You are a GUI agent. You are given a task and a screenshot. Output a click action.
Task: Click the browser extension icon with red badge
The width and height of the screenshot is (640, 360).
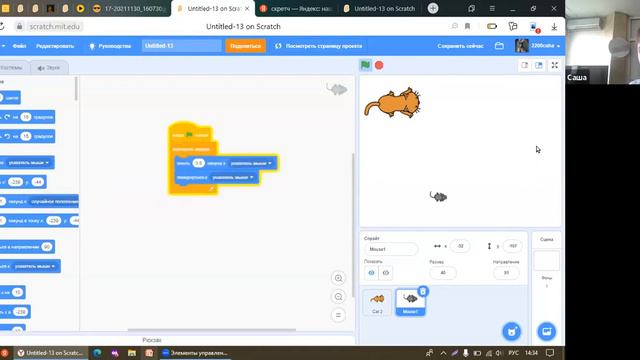point(534,27)
